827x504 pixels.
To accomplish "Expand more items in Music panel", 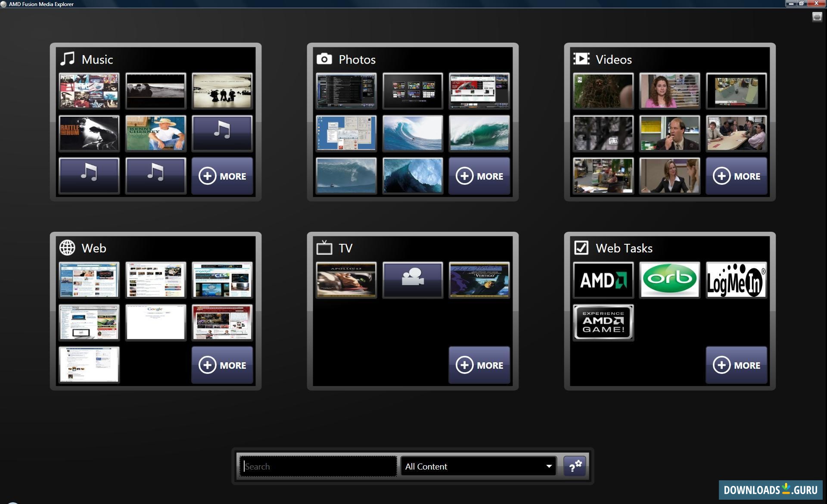I will tap(222, 176).
